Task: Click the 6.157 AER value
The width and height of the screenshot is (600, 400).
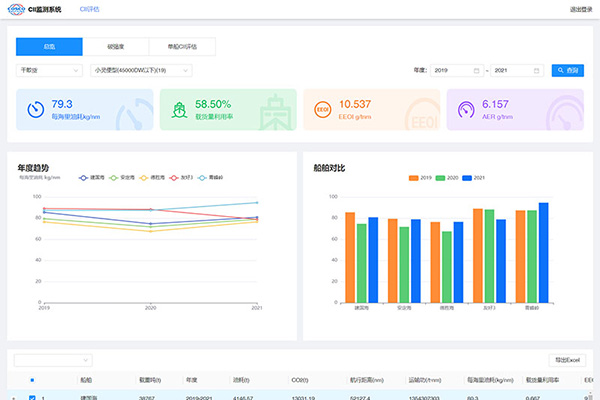Action: tap(495, 104)
